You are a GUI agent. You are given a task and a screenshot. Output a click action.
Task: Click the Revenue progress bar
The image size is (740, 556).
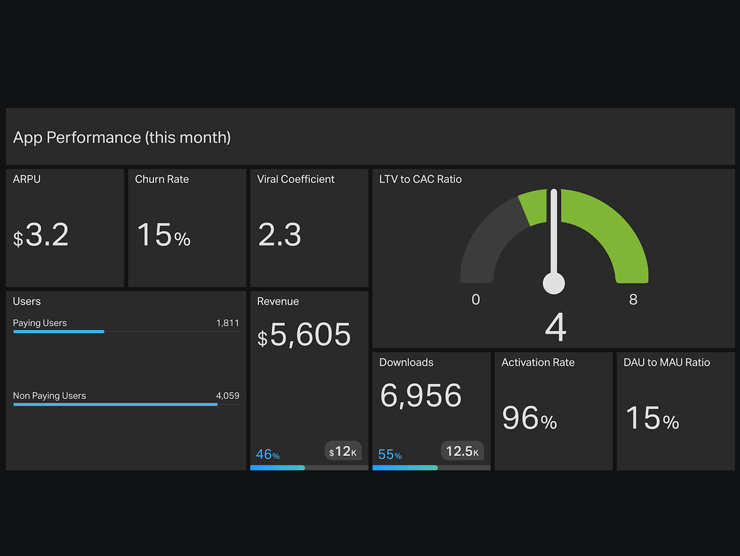309,468
